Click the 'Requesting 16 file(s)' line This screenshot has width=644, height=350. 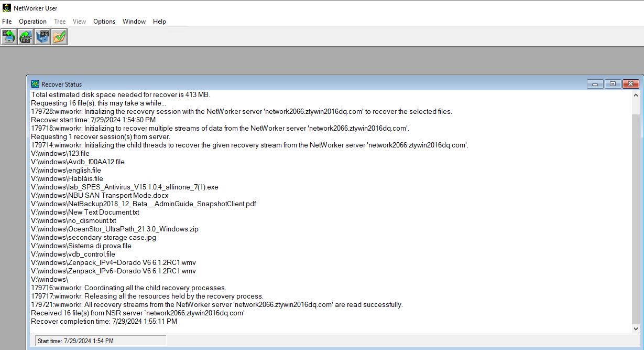click(99, 103)
